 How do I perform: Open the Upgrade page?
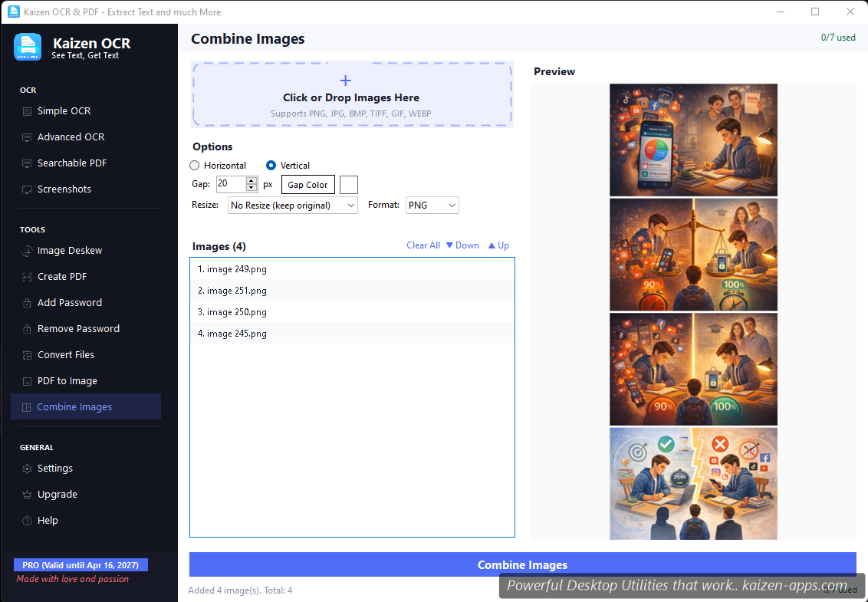click(x=55, y=494)
